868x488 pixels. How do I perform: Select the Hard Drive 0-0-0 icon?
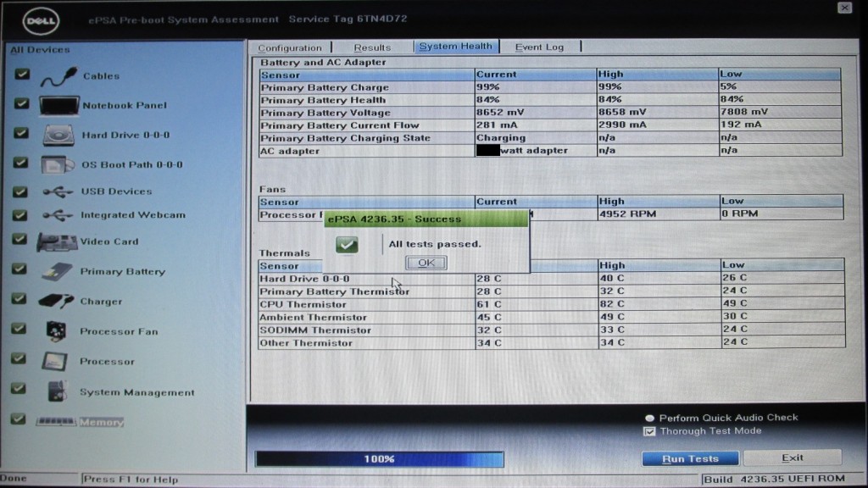[x=58, y=135]
